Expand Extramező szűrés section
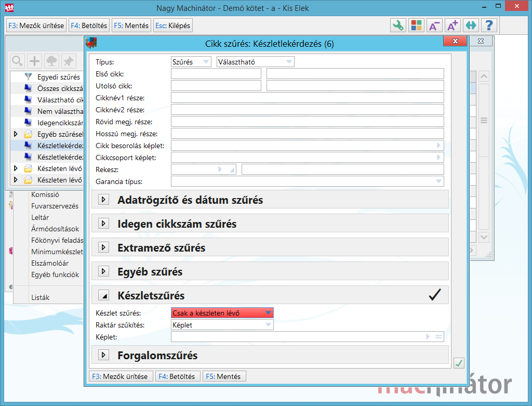532x406 pixels. (x=103, y=247)
